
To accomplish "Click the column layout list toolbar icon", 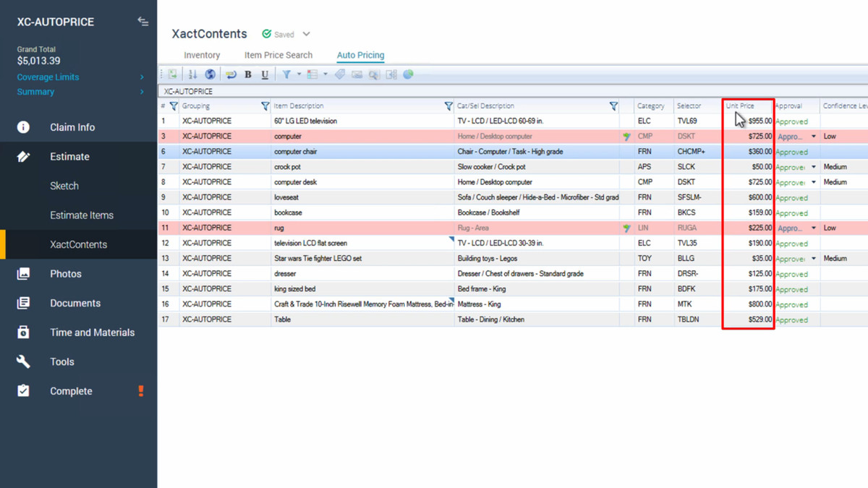I will 312,74.
